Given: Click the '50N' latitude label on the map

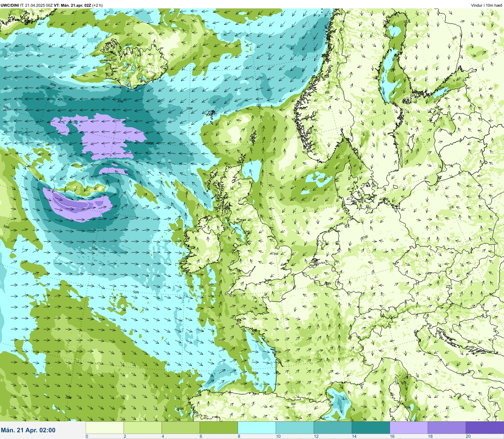Looking at the screenshot, I should coord(136,292).
